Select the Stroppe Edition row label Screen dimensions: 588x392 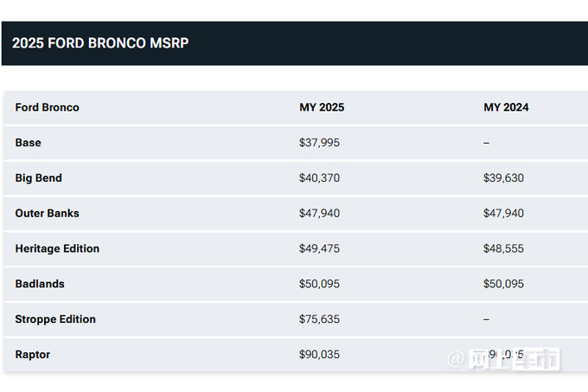pyautogui.click(x=55, y=319)
